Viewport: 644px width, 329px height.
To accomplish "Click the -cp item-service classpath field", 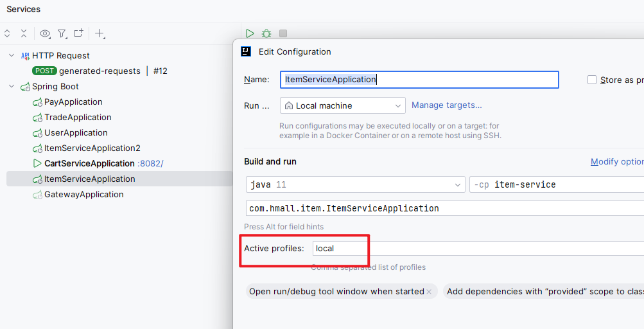I will [557, 184].
